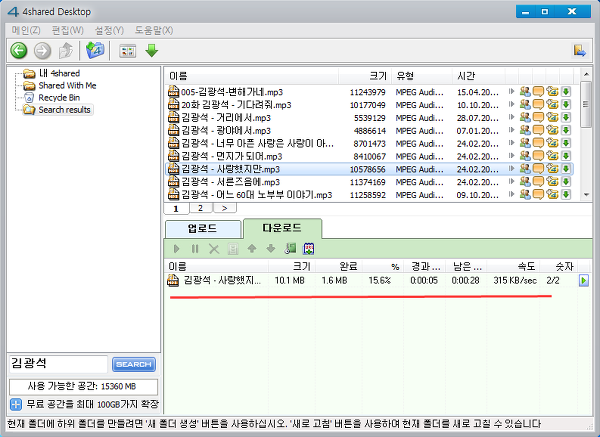The image size is (600, 437).
Task: Preview 20화 김광석 - 기다려줘.mp3 with play triangle
Action: [x=511, y=104]
